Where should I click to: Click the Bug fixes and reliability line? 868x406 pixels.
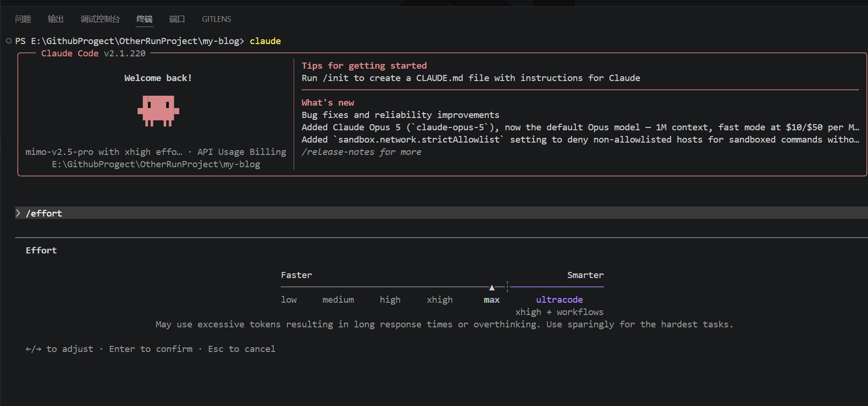[x=400, y=115]
